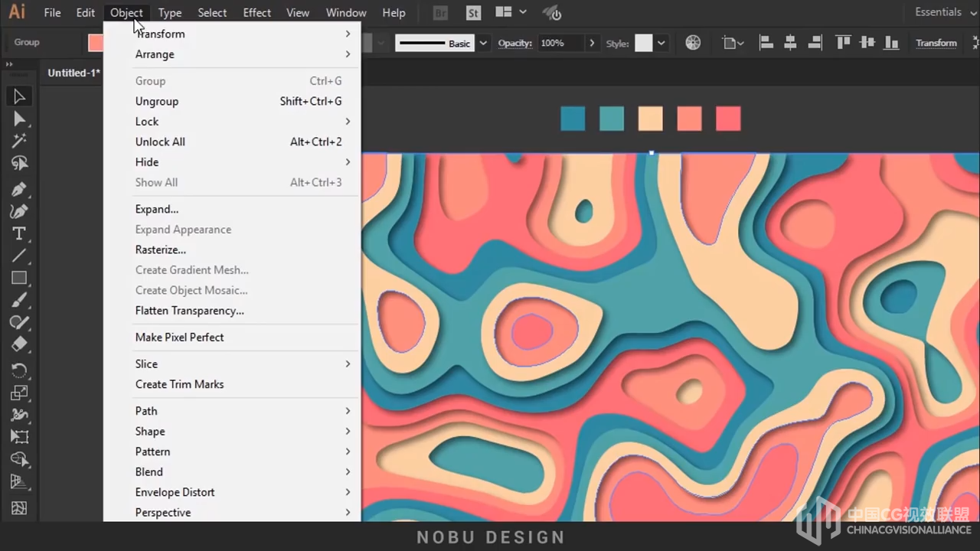Choose Expand... from Object menu

[231, 209]
